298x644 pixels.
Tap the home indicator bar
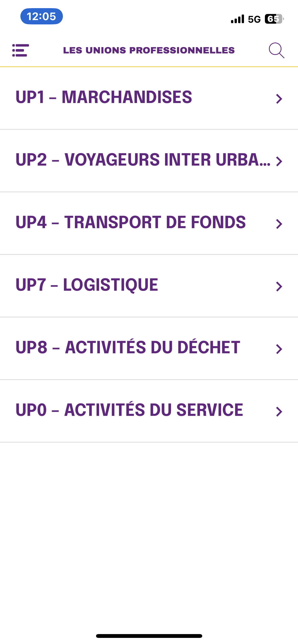pos(149,636)
